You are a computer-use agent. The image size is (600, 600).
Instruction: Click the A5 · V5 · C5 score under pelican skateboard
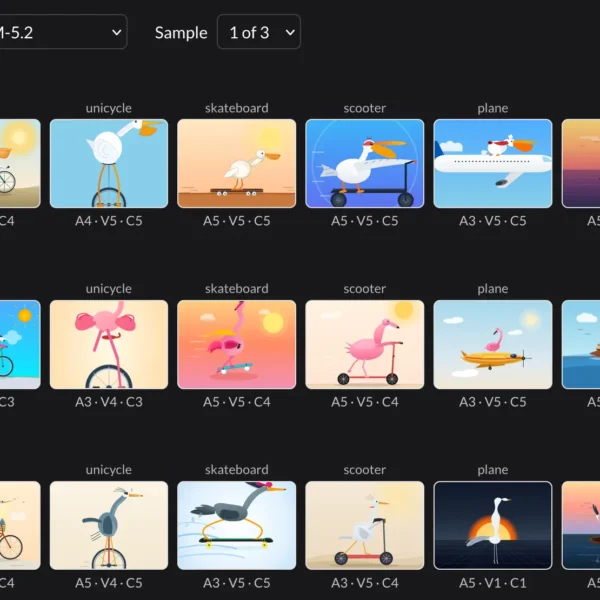tap(236, 221)
